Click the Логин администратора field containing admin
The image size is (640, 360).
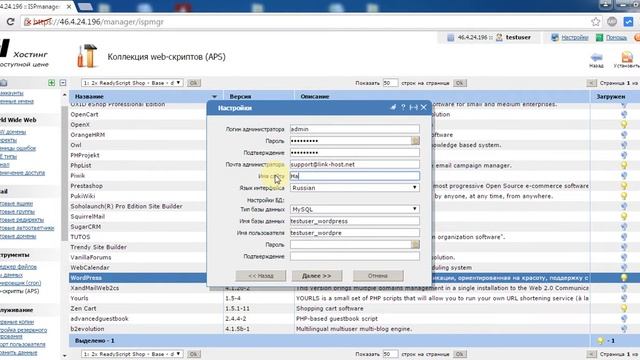pos(355,129)
